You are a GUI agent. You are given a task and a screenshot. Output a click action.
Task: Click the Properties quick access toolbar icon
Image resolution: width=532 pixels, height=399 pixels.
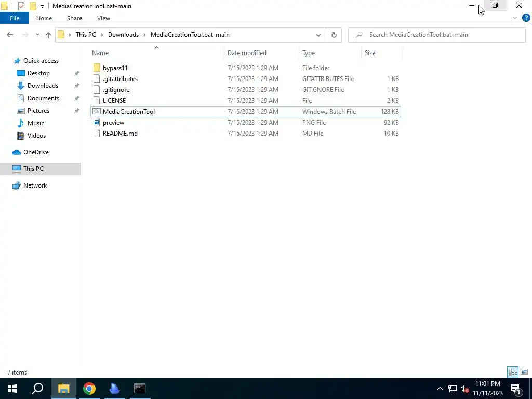pyautogui.click(x=21, y=6)
